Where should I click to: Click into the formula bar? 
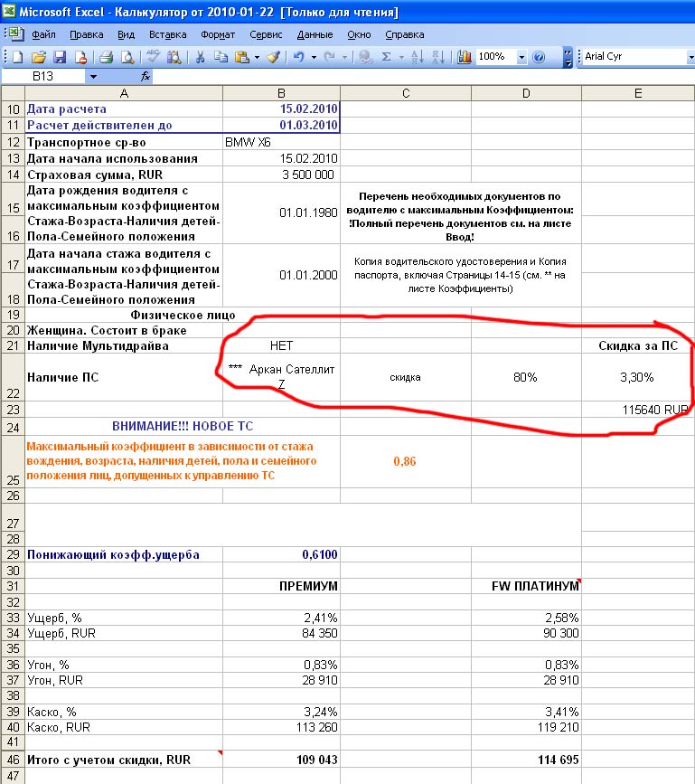coord(423,77)
